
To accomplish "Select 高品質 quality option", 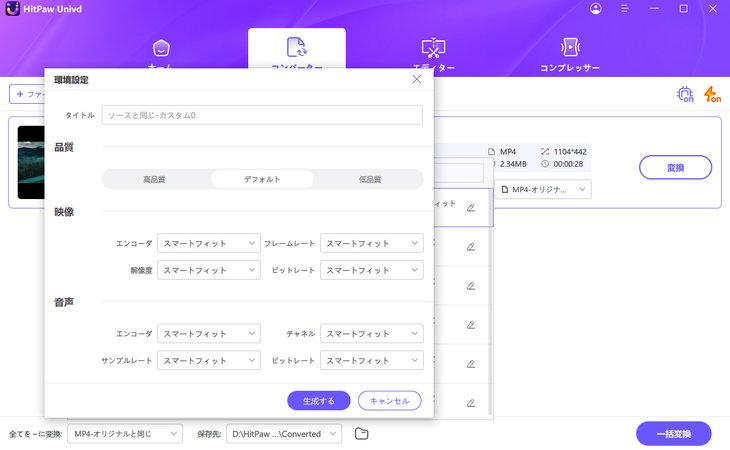I will click(154, 179).
